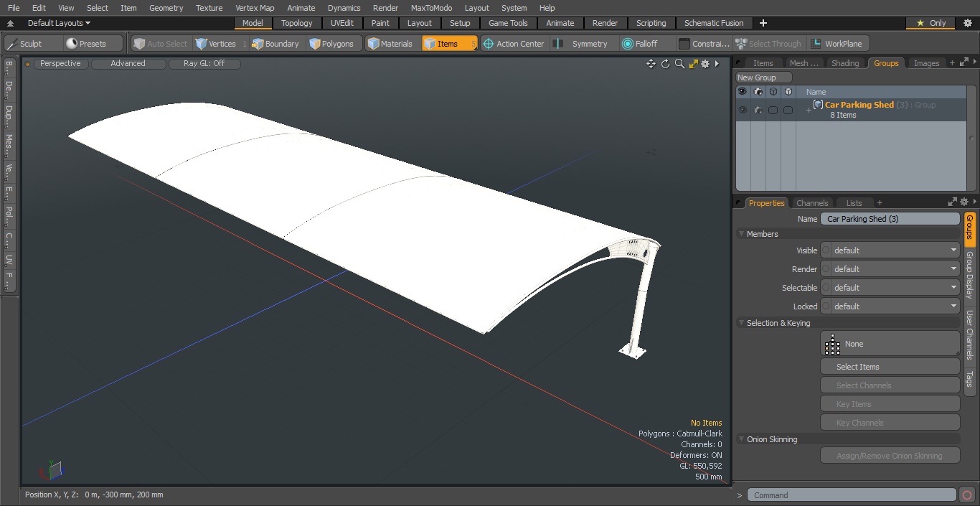Click the Command input field
This screenshot has width=980, height=506.
pyautogui.click(x=851, y=495)
